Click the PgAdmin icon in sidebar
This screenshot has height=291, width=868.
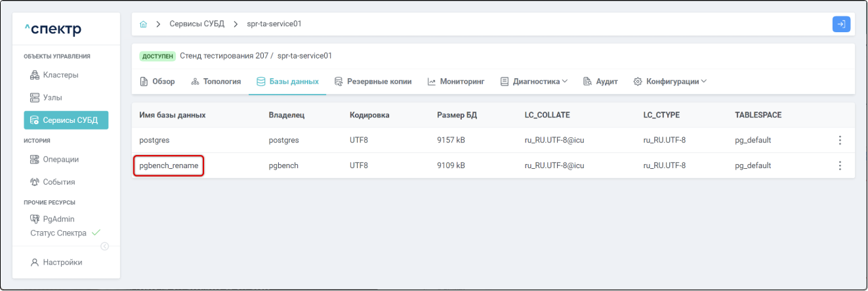tap(35, 219)
